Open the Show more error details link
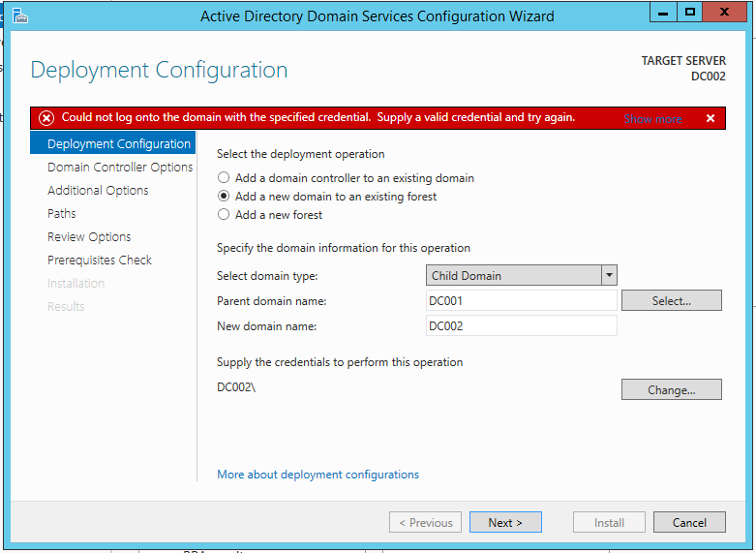 pyautogui.click(x=652, y=119)
